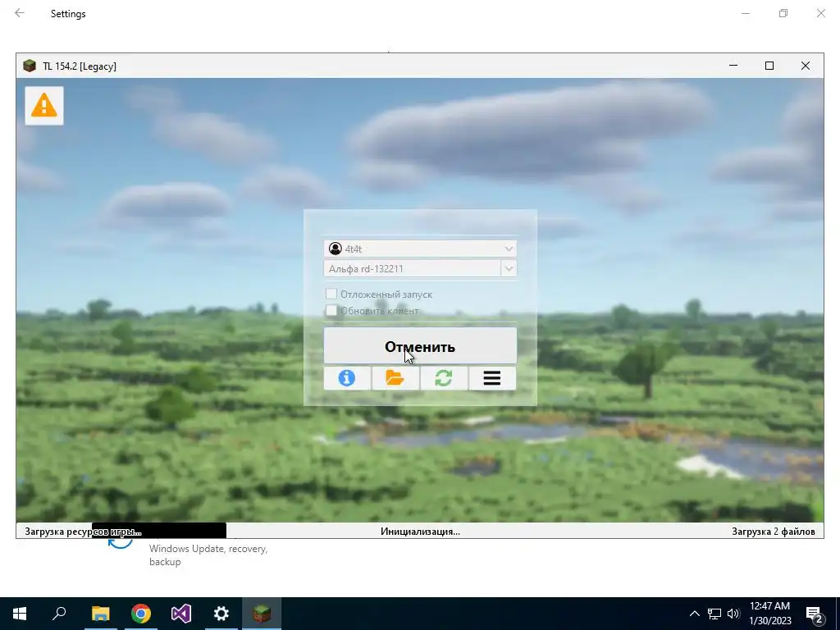Minimize the TL 154.2 launcher window
Viewport: 840px width, 630px height.
pyautogui.click(x=733, y=66)
